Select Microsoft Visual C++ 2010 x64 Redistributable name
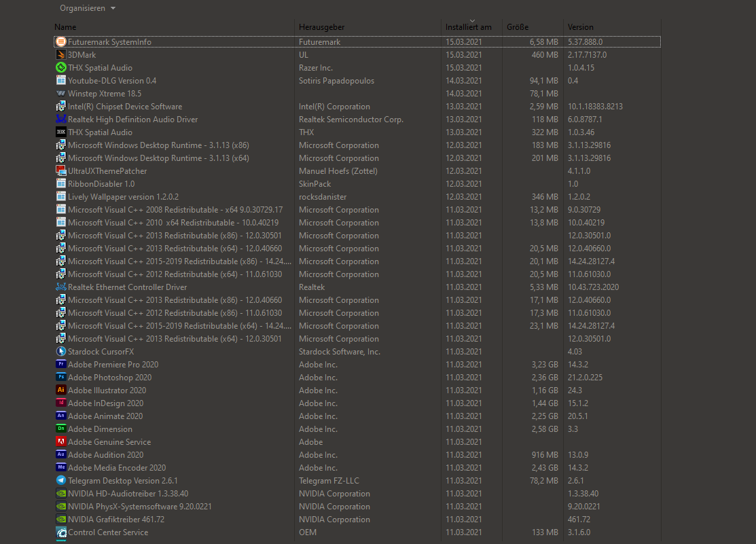This screenshot has height=544, width=756. click(173, 223)
